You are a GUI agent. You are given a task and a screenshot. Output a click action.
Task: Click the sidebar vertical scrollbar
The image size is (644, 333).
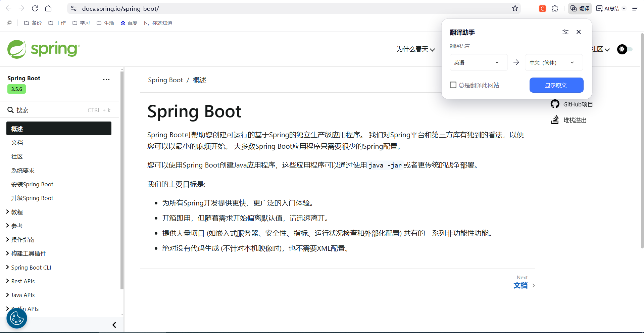pos(122,180)
